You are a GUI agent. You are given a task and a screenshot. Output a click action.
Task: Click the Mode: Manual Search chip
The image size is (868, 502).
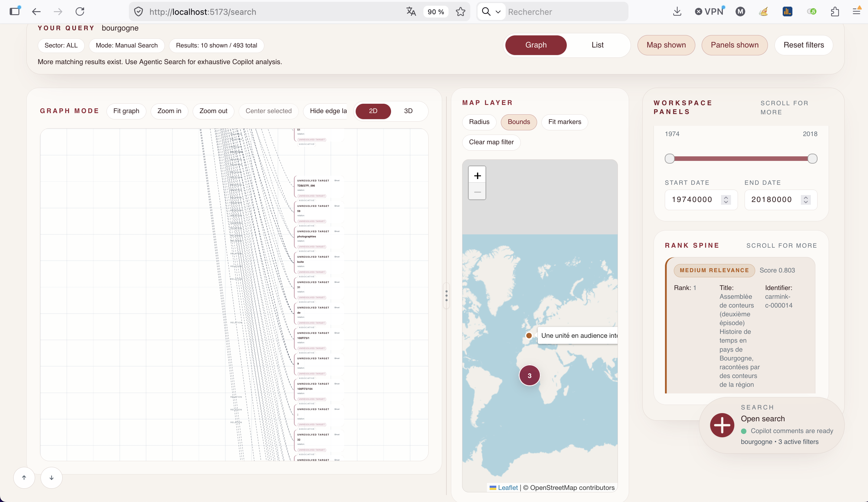click(126, 45)
